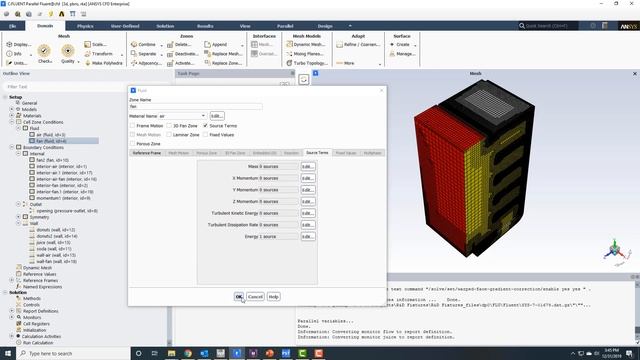Screen dimensions: 640x360
Task: Open the File menu tab
Action: tap(12, 26)
